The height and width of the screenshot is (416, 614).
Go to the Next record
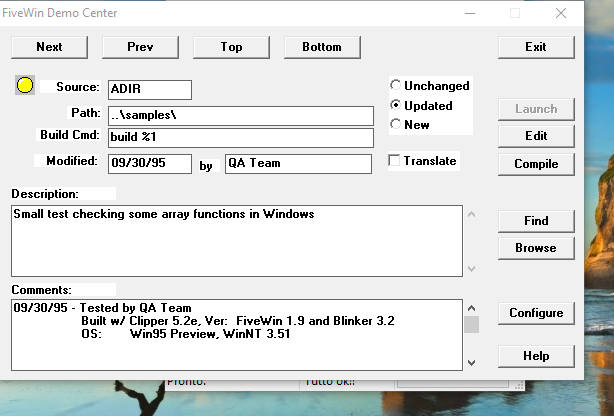click(x=49, y=47)
